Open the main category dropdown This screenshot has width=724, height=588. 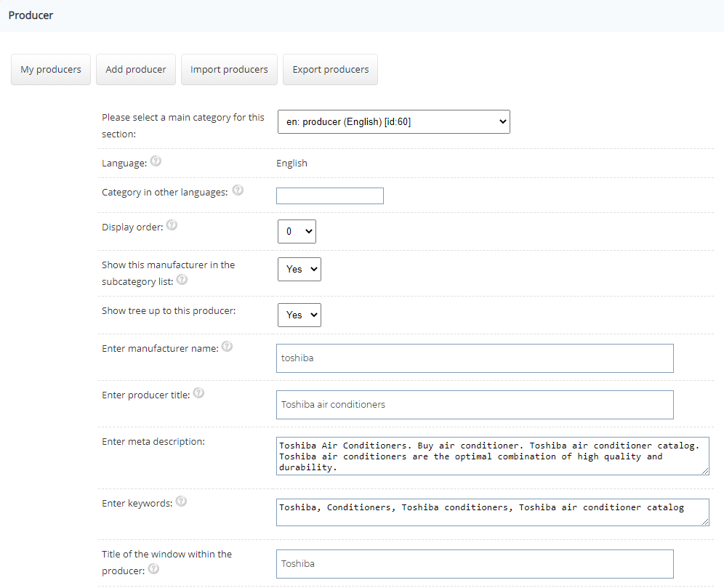[394, 122]
